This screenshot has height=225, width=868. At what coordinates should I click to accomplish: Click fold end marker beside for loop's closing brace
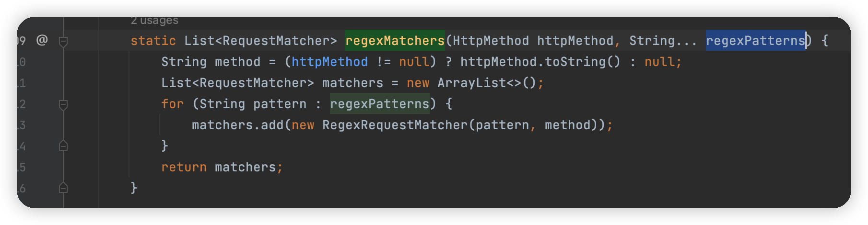(x=63, y=146)
